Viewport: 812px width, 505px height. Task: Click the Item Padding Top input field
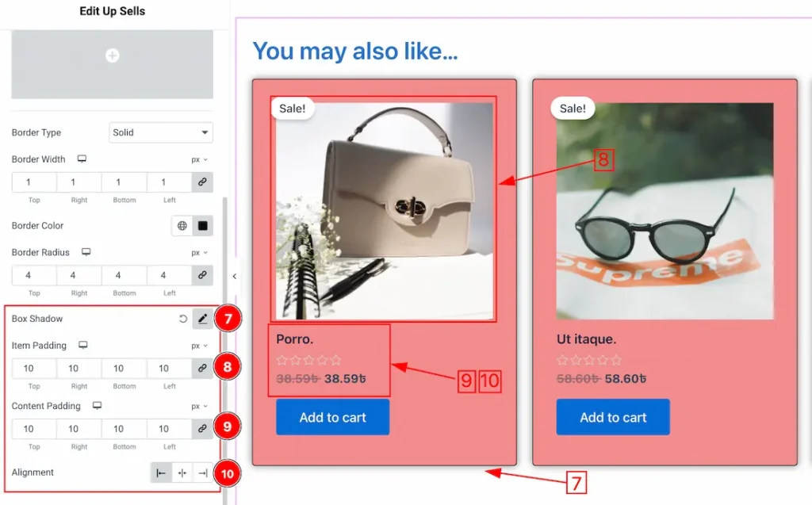[x=34, y=369]
